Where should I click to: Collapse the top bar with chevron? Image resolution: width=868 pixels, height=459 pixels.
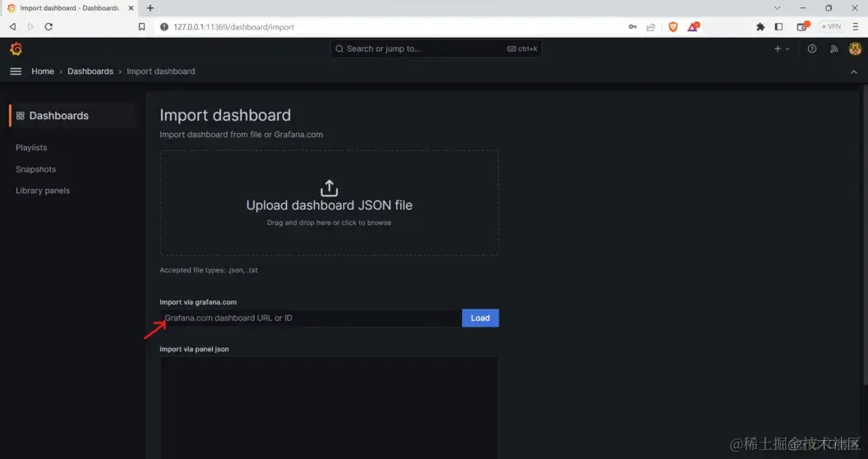[853, 72]
